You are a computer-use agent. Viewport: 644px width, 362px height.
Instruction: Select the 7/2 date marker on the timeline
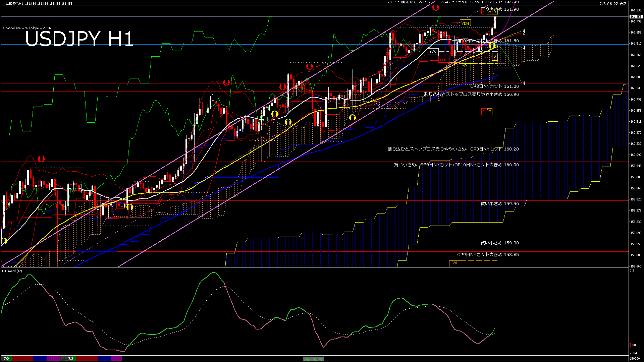point(6,359)
